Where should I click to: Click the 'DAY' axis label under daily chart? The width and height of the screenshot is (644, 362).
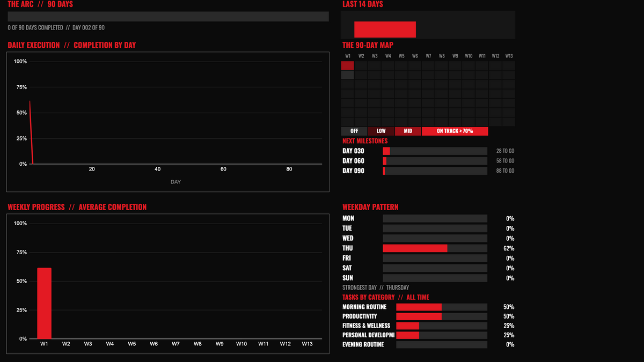[175, 182]
